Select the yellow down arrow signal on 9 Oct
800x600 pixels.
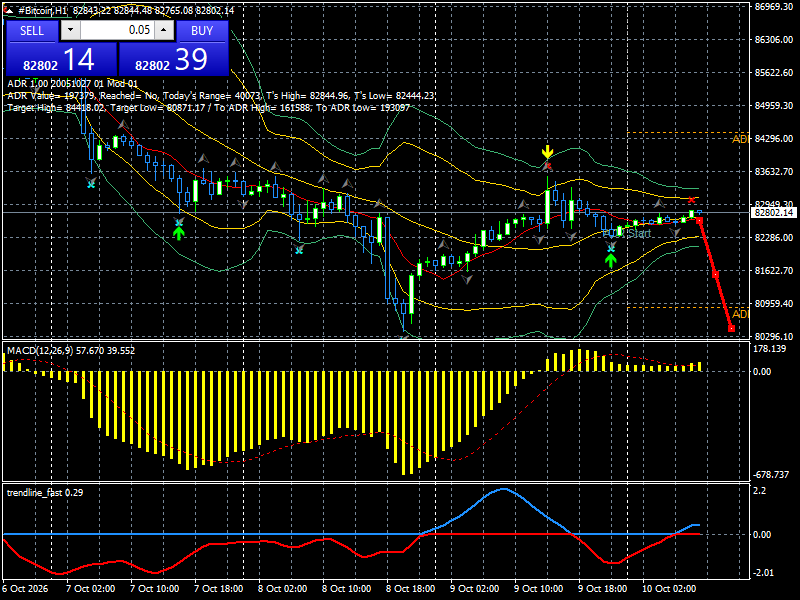(x=547, y=152)
